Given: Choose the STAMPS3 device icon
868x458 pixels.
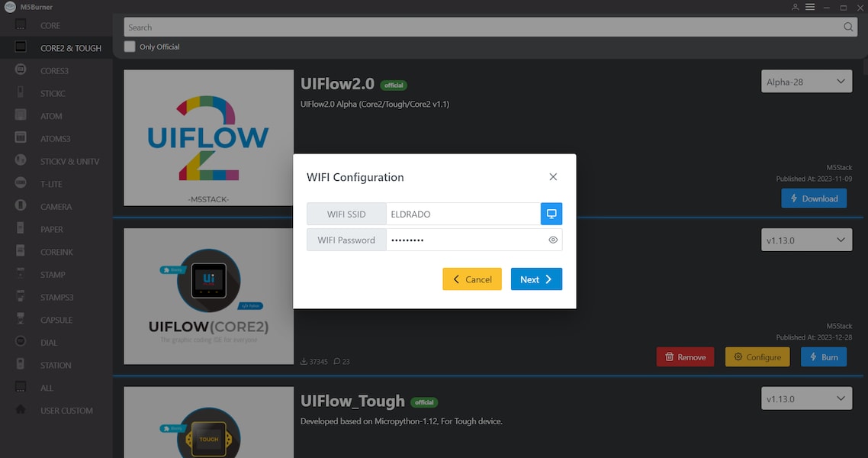Looking at the screenshot, I should 21,296.
